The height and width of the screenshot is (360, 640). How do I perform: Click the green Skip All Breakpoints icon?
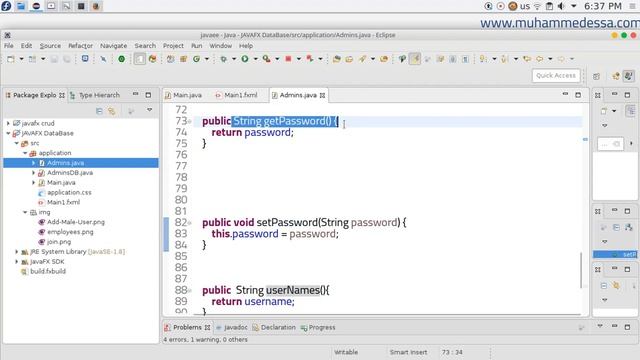click(121, 59)
